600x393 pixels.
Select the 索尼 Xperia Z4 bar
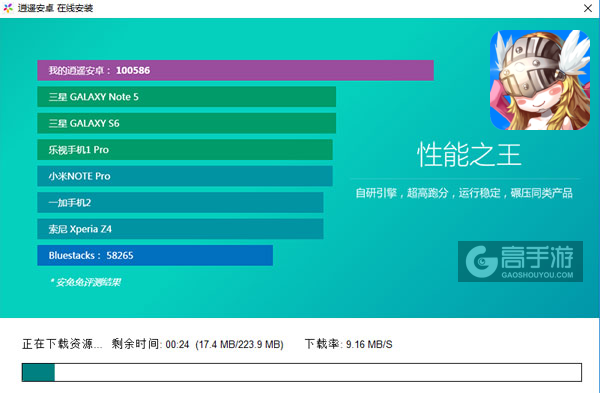pyautogui.click(x=180, y=229)
